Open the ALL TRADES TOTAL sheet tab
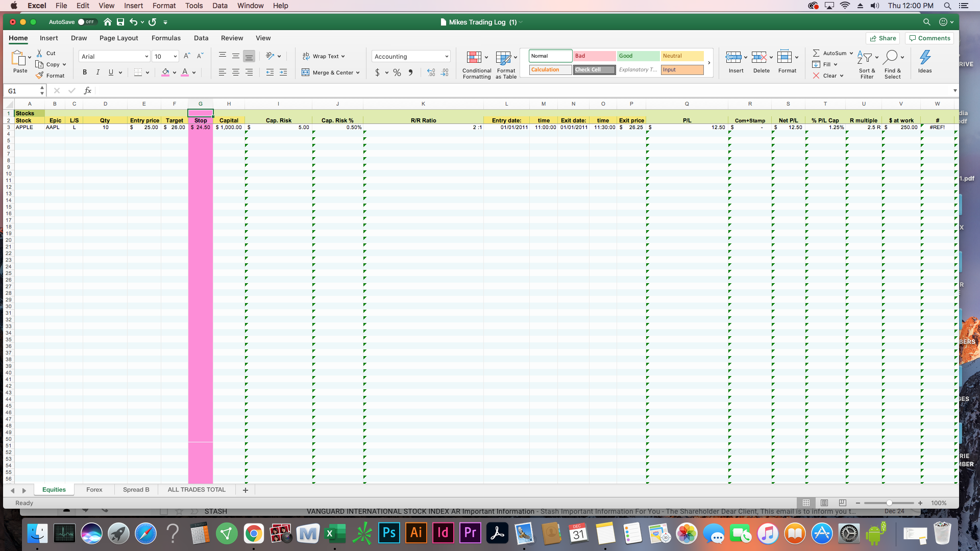This screenshot has height=551, width=980. pyautogui.click(x=197, y=490)
